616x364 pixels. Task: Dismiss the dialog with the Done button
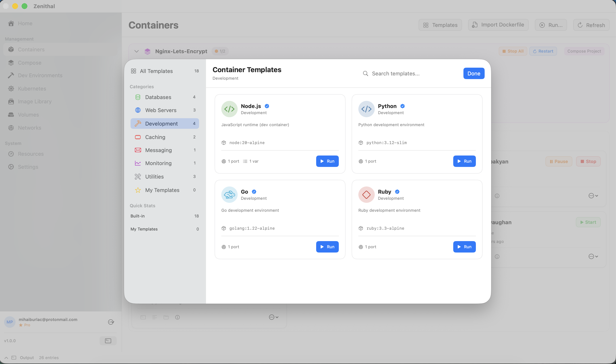click(473, 73)
